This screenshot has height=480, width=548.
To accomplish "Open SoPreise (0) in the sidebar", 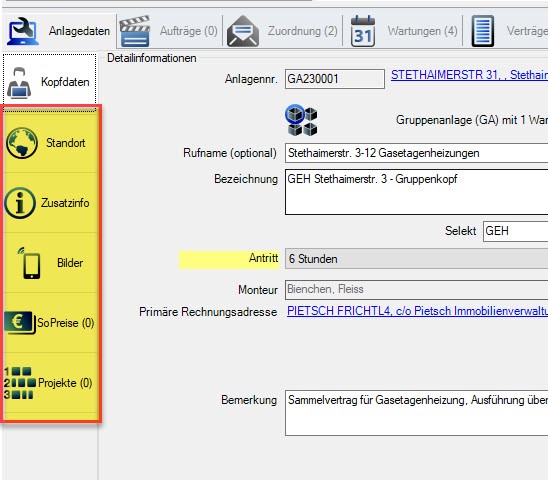I will [x=50, y=323].
